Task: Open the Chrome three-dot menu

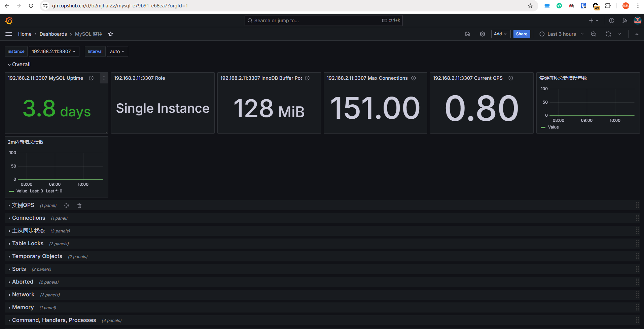Action: tap(638, 6)
